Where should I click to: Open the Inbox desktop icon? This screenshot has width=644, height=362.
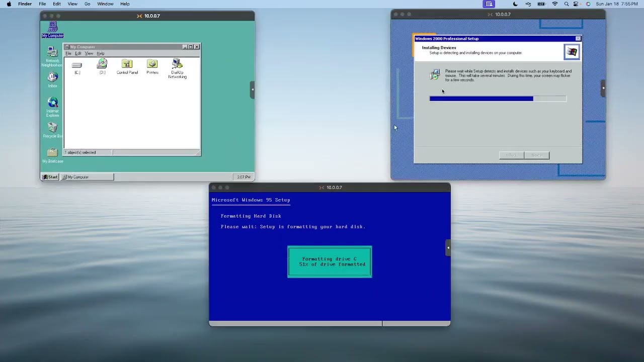(x=52, y=79)
